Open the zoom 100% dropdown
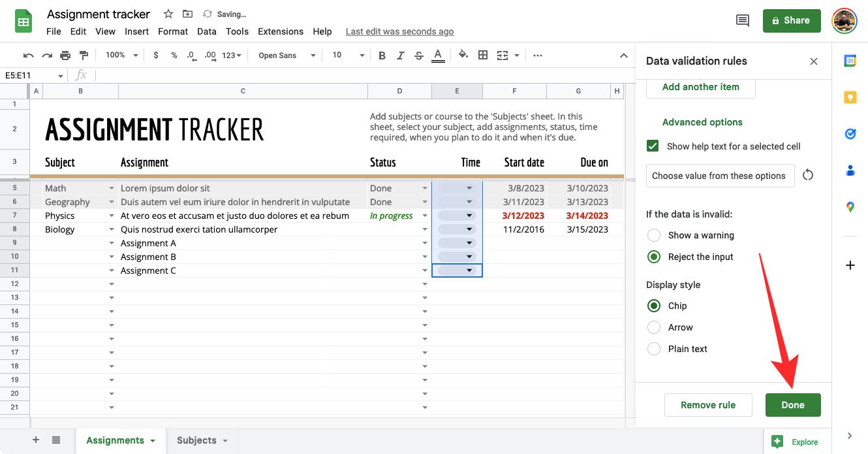This screenshot has height=454, width=868. click(122, 56)
